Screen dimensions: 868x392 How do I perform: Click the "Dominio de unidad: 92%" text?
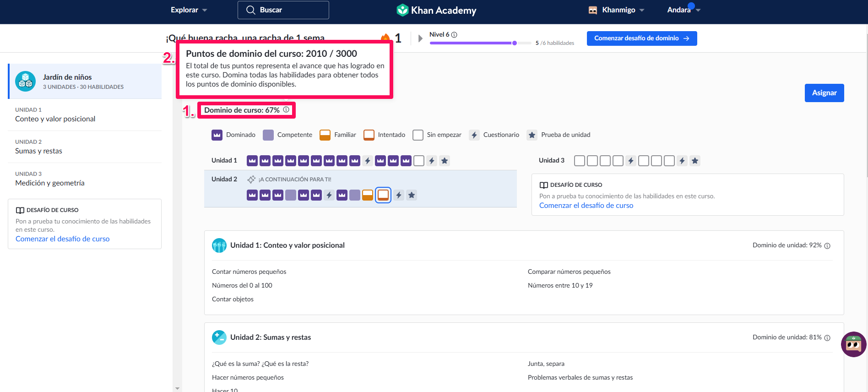787,245
